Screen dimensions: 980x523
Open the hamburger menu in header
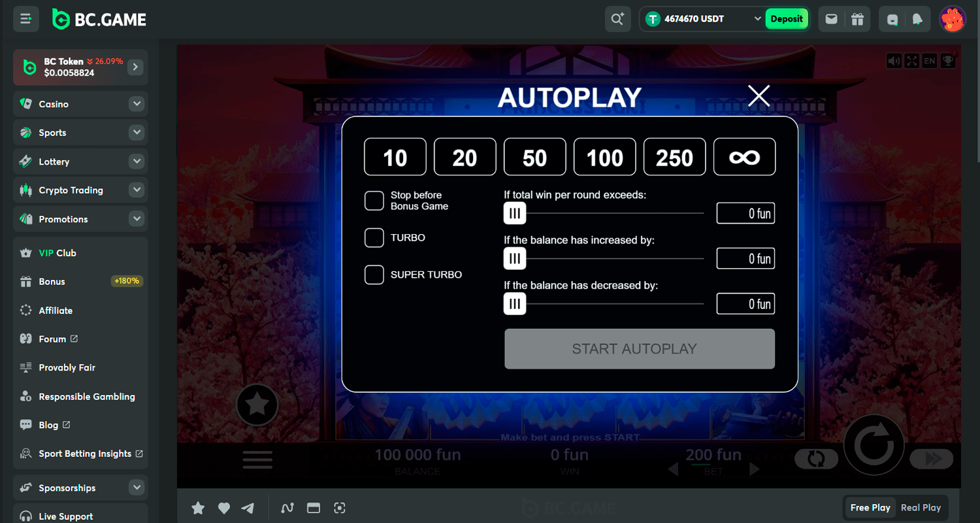coord(26,19)
